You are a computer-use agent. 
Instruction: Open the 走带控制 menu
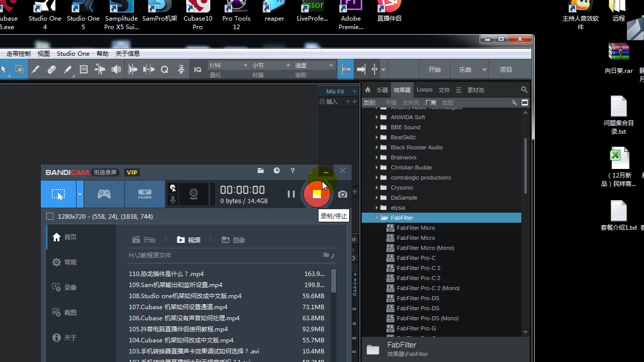pyautogui.click(x=19, y=53)
